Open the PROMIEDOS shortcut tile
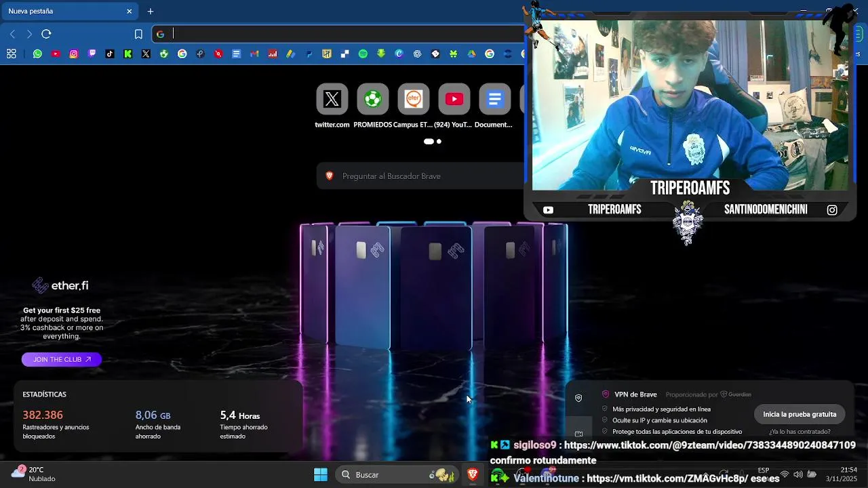Viewport: 868px width, 488px height. point(373,106)
